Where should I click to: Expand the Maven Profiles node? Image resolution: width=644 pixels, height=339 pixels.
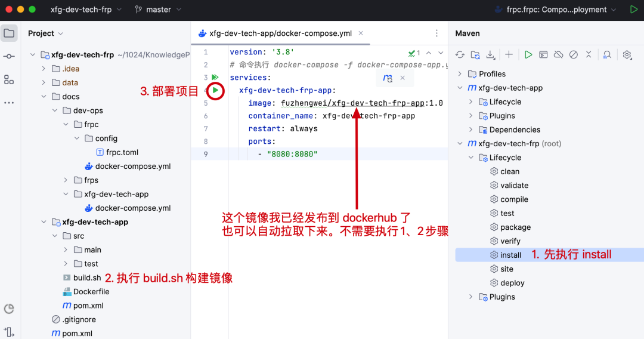point(460,74)
